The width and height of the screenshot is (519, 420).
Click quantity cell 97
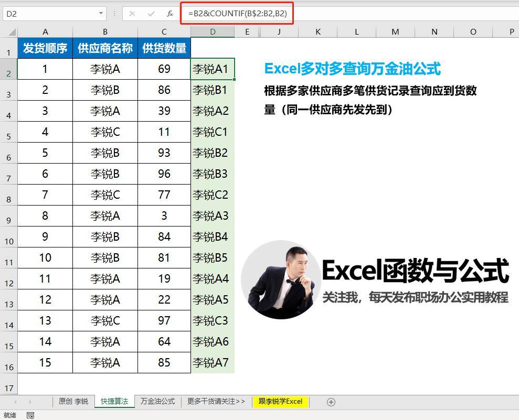pos(164,321)
